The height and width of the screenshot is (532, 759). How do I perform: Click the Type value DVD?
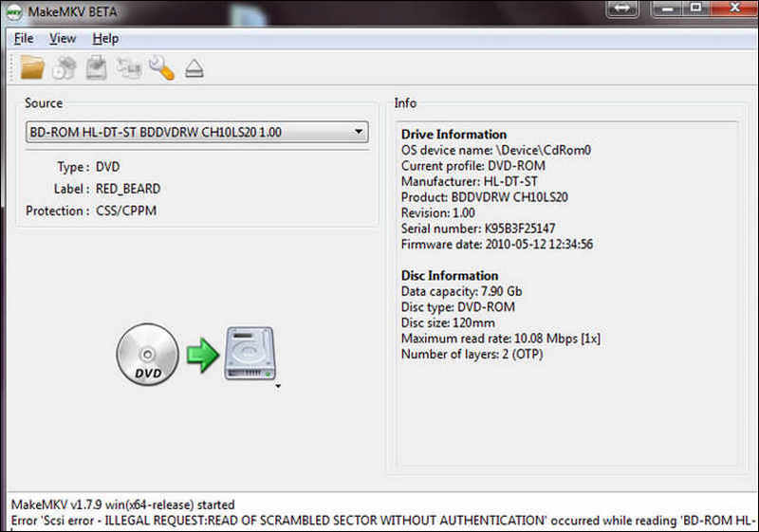click(107, 167)
